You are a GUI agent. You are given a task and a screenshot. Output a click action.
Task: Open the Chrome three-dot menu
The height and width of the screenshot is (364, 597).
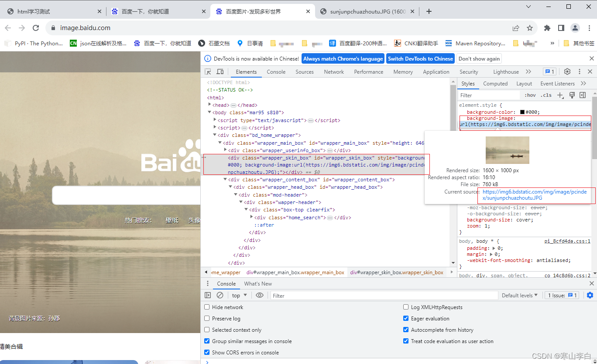588,28
